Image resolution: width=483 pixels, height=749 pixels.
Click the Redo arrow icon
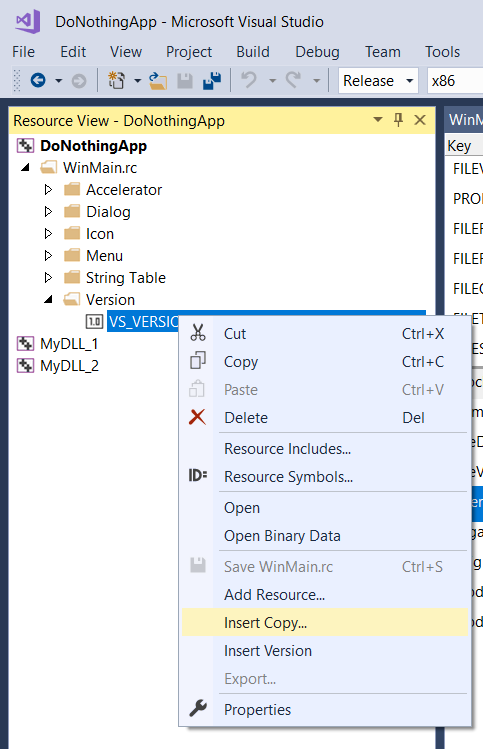click(293, 80)
